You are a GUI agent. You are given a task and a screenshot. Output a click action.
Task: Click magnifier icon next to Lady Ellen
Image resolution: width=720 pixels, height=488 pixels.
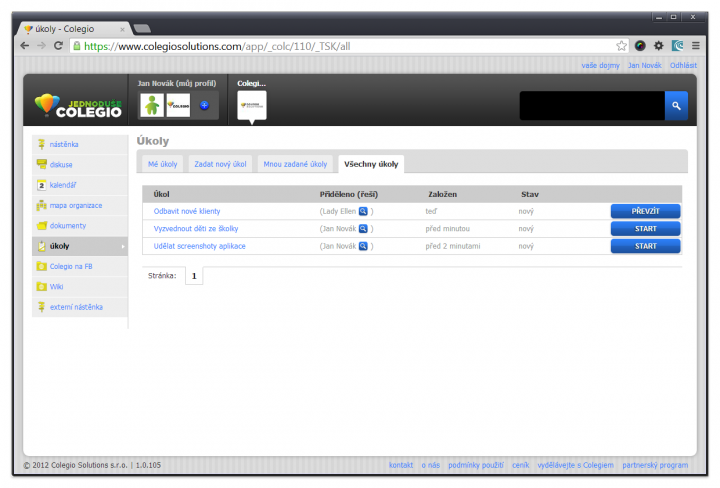click(x=364, y=211)
